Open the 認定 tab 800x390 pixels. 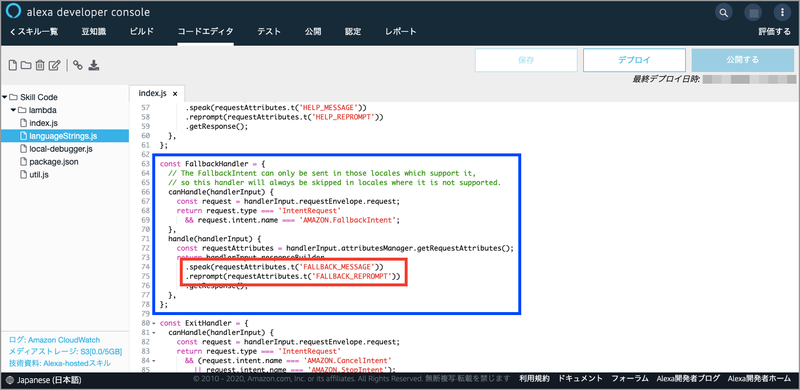point(353,32)
